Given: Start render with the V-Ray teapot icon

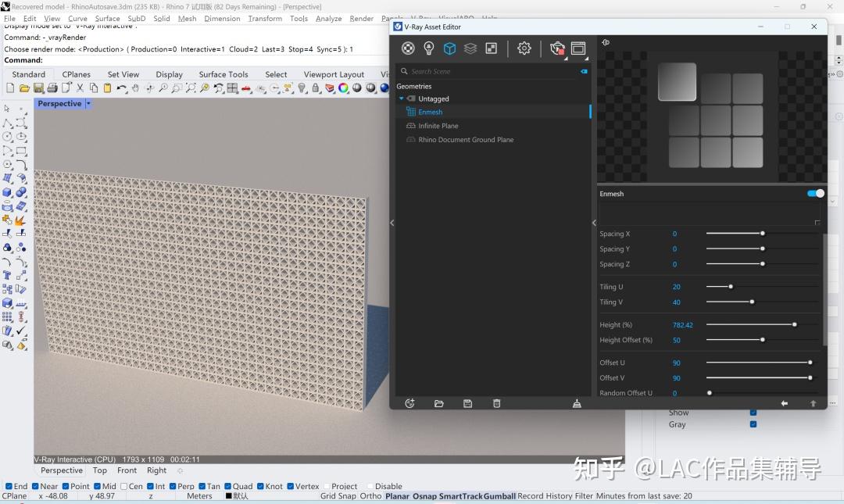Looking at the screenshot, I should 556,48.
